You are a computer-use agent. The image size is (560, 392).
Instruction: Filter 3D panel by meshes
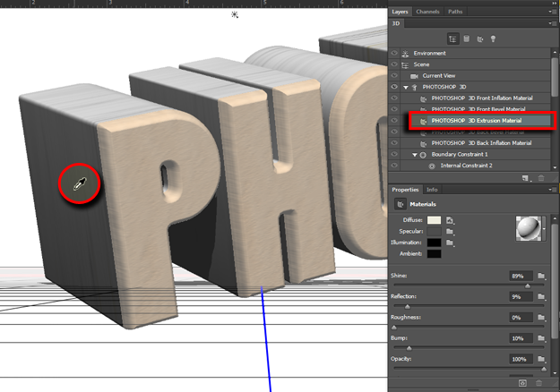468,38
